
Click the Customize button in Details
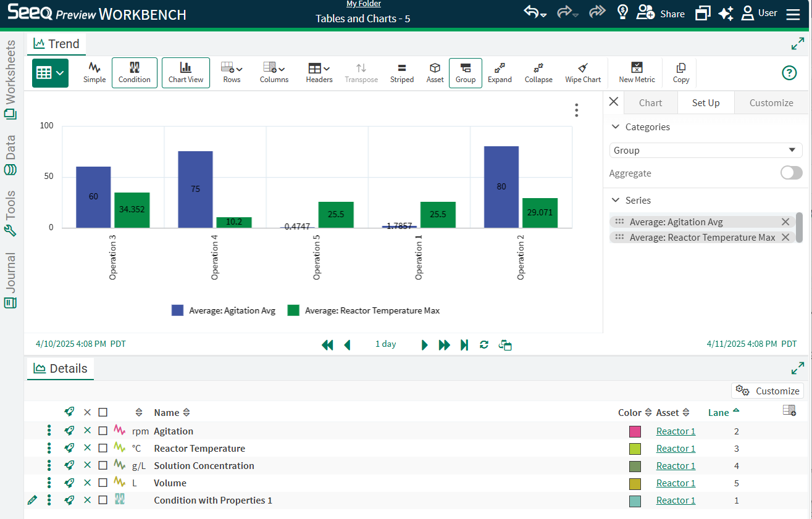click(768, 391)
